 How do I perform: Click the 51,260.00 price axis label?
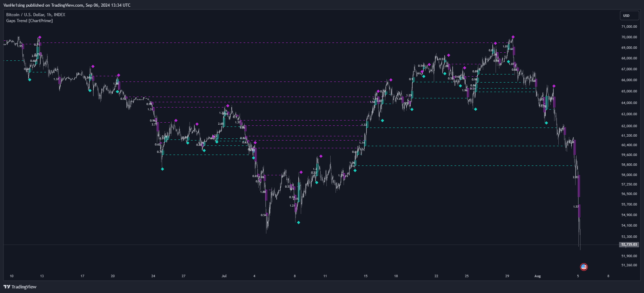click(x=629, y=265)
